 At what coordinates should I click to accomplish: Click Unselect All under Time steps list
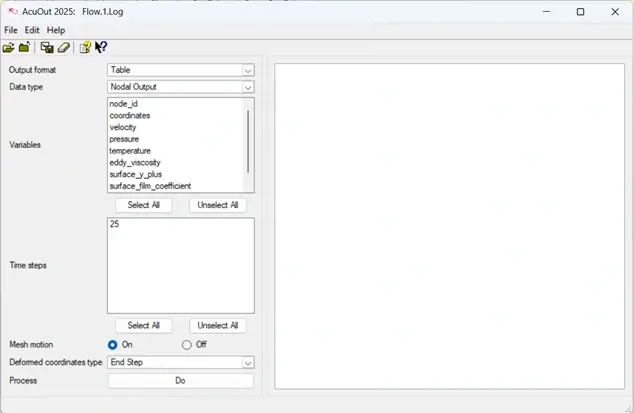pyautogui.click(x=218, y=326)
